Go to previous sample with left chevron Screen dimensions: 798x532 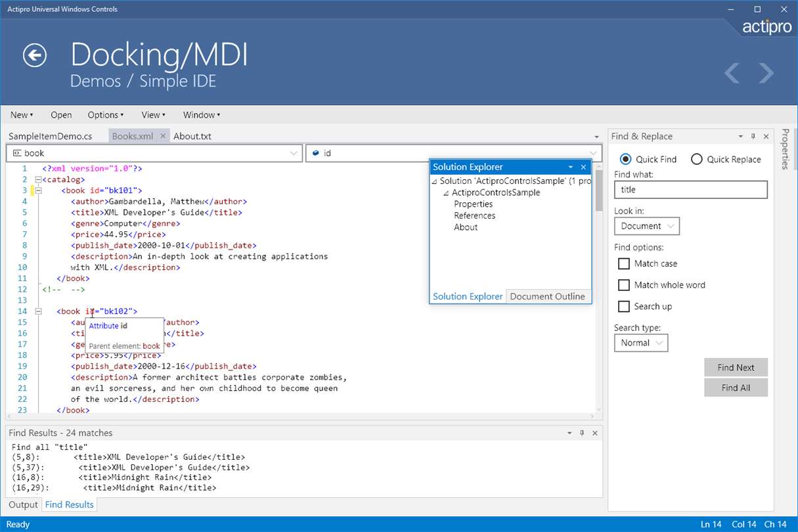[732, 73]
